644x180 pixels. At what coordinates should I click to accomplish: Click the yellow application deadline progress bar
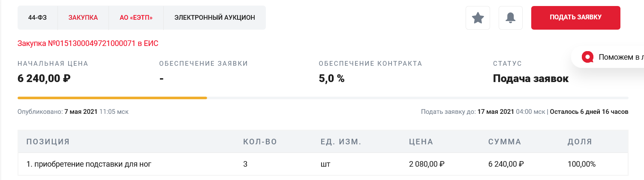(112, 98)
